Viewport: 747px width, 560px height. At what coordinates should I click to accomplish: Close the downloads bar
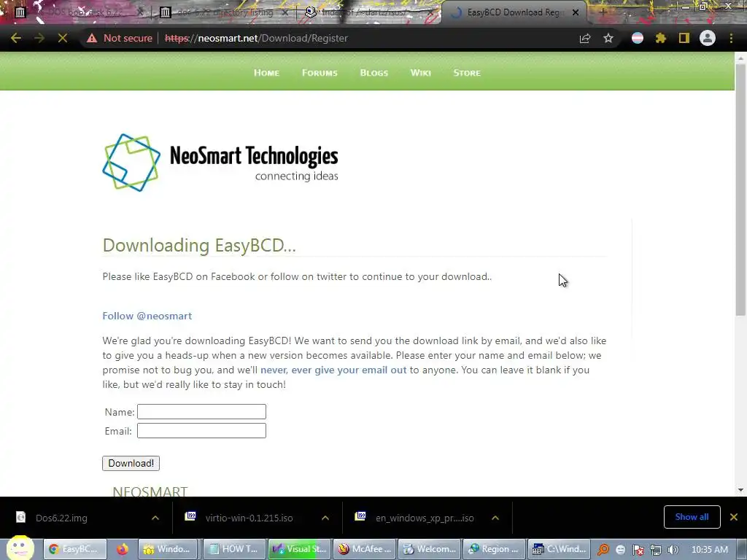click(x=734, y=517)
